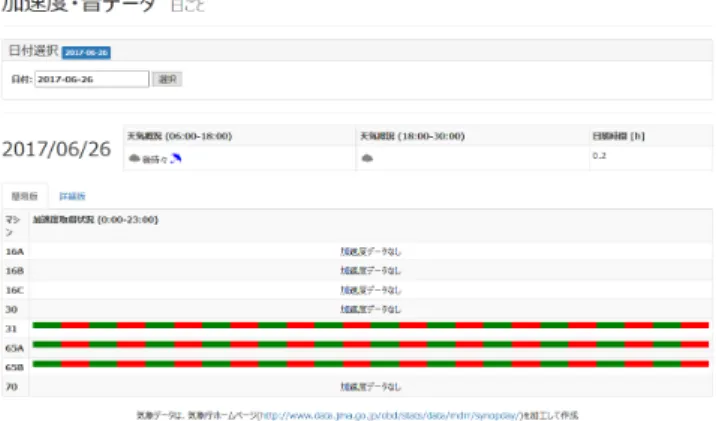Click the machine label 65A
Viewport: 716px width, 421px height.
click(x=14, y=348)
